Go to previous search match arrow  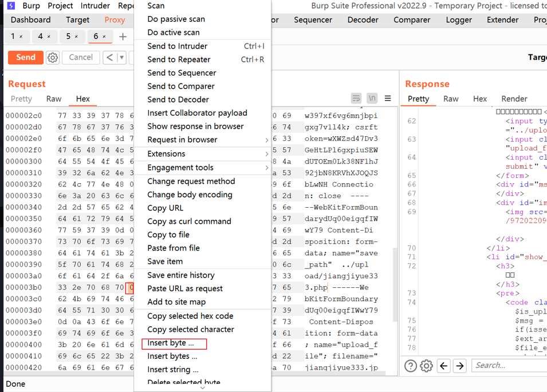tap(443, 366)
